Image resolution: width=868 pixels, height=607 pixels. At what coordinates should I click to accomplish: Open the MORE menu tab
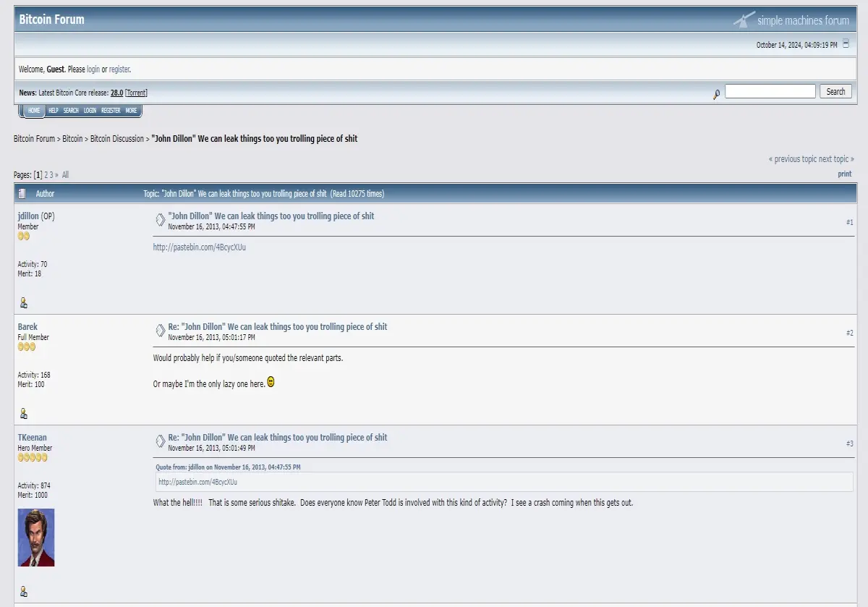pos(131,111)
